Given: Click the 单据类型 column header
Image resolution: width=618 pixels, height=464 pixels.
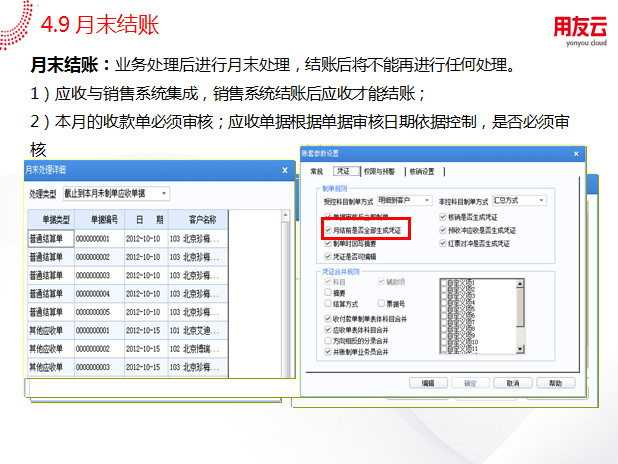Looking at the screenshot, I should tap(51, 220).
